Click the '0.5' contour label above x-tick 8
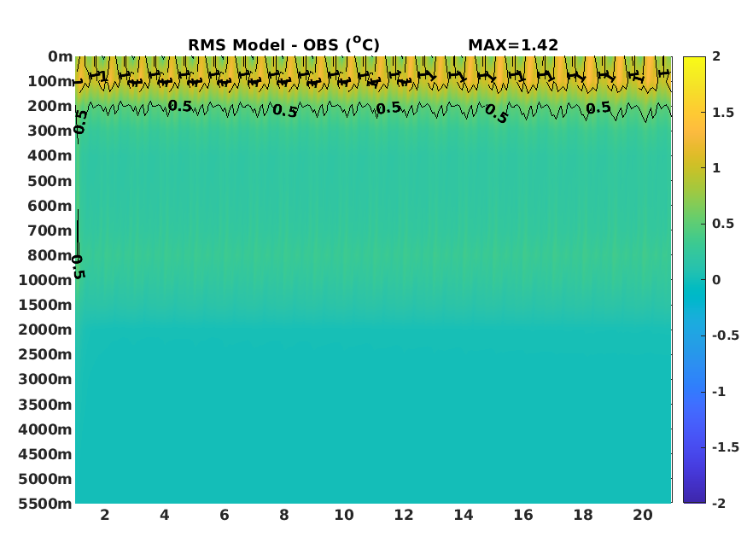The image size is (747, 560). 285,111
